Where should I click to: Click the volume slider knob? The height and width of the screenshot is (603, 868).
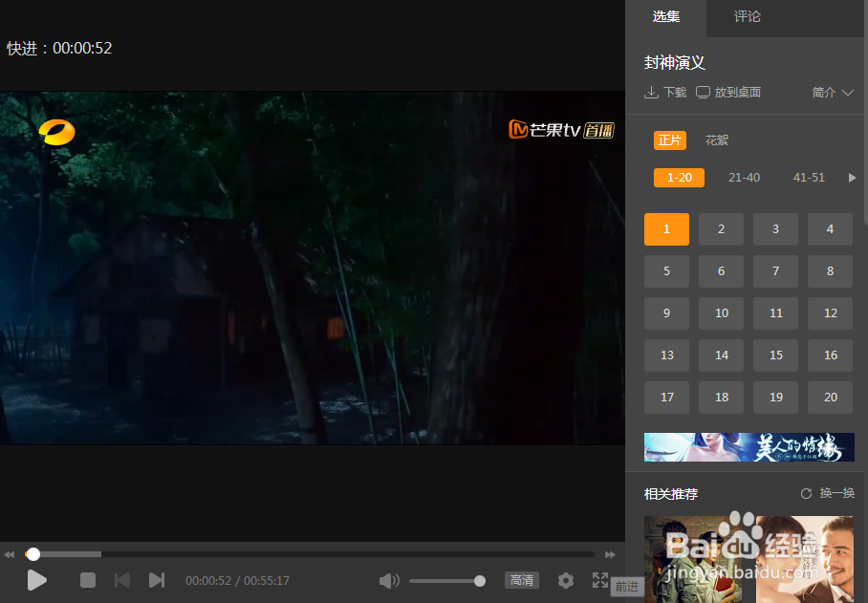coord(480,580)
